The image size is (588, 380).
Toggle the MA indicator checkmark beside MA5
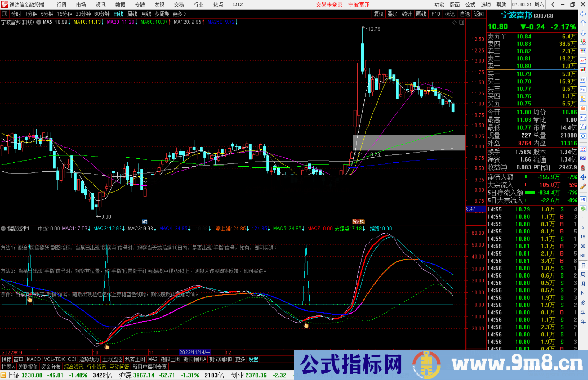click(x=39, y=22)
